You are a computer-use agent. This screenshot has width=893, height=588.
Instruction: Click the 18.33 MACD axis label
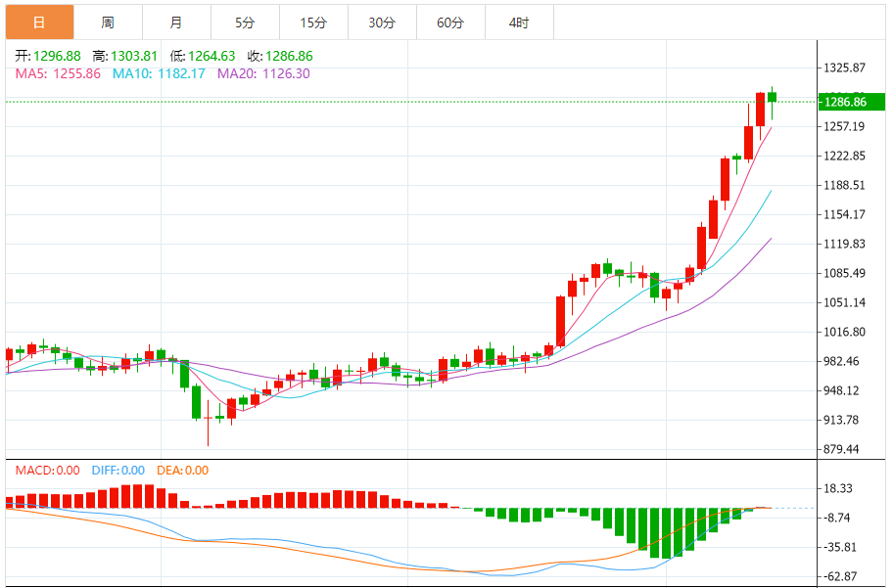(x=838, y=488)
